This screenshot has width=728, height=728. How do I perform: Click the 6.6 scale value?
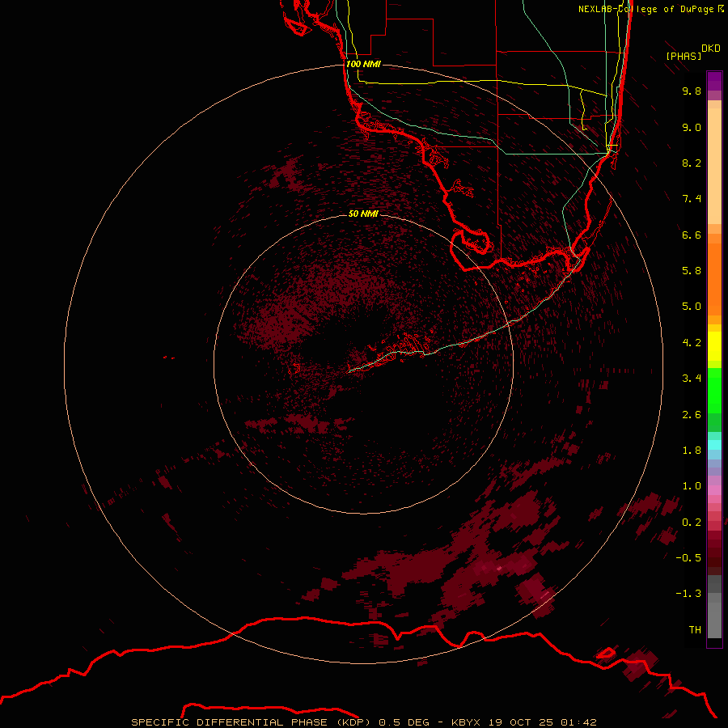[x=692, y=235]
